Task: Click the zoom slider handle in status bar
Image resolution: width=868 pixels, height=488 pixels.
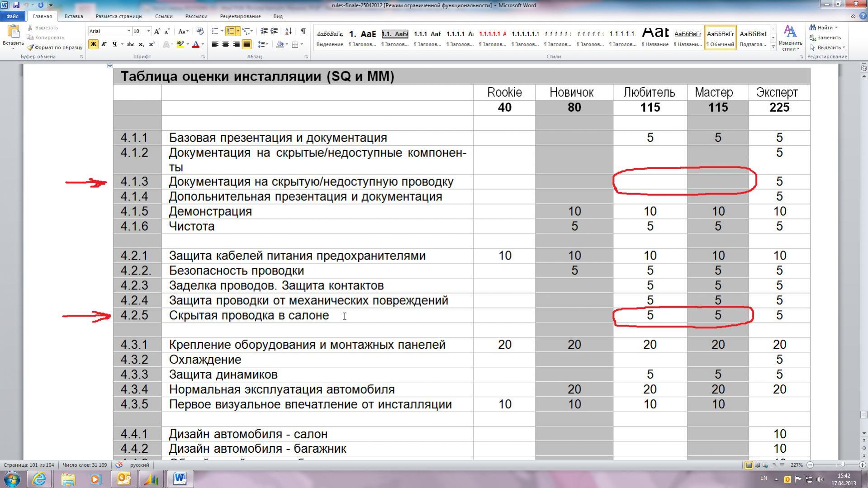Action: [x=842, y=465]
